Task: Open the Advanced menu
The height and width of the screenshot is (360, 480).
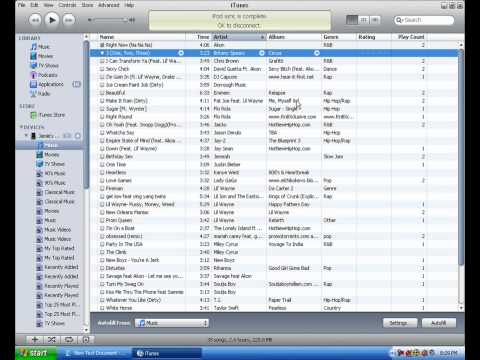Action: point(109,5)
